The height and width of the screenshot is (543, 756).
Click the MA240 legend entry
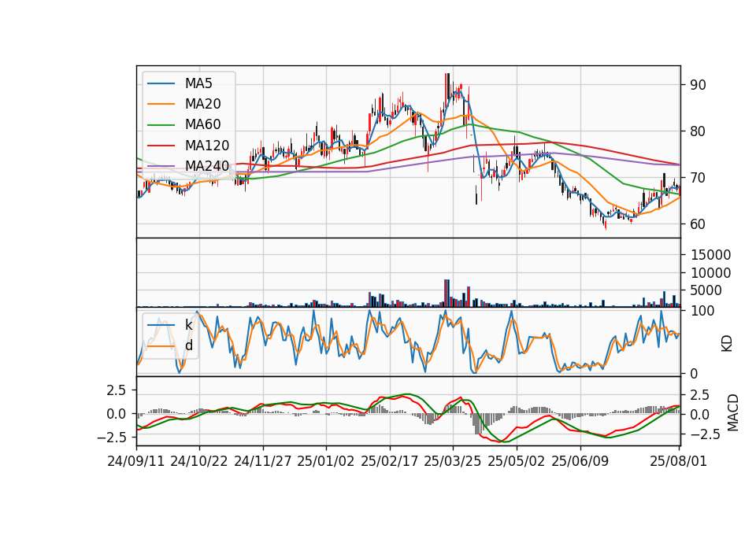[188, 166]
